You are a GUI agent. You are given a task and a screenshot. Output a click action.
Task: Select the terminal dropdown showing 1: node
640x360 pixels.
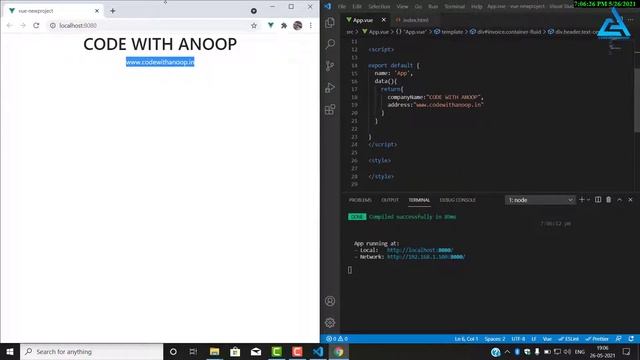[540, 200]
